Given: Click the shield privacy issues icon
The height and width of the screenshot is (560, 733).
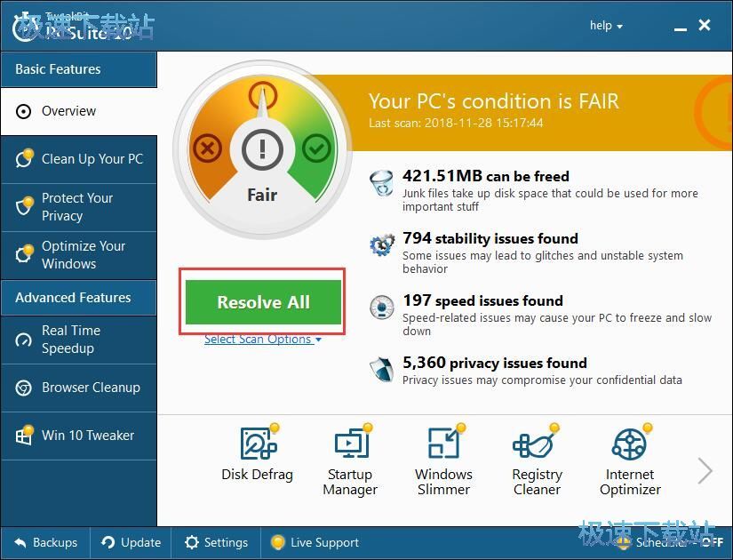Looking at the screenshot, I should 381,370.
